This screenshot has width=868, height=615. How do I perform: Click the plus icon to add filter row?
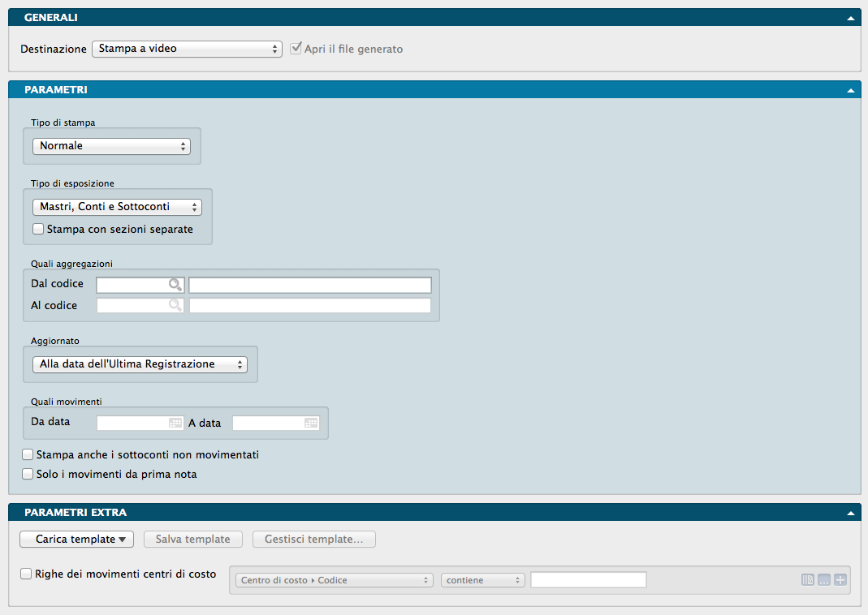click(840, 580)
